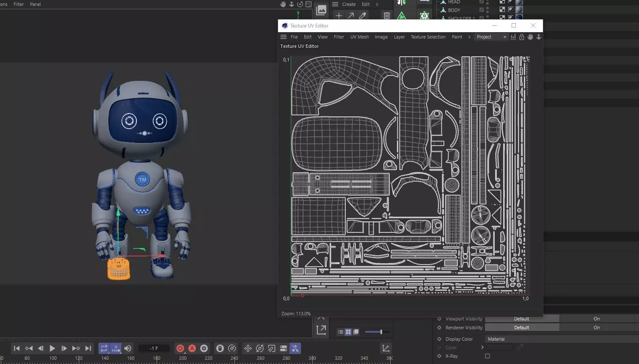Toggle viewport maximize view icon
Viewport: 639px width, 364px height.
tap(308, 4)
